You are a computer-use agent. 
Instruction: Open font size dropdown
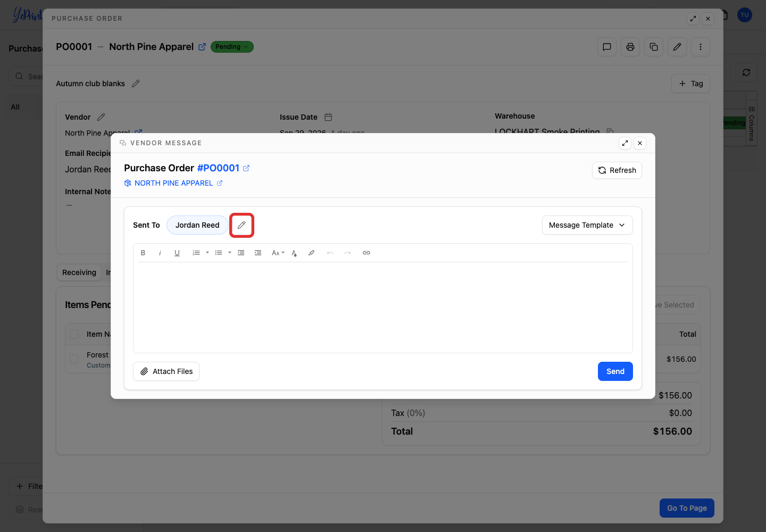(x=278, y=253)
